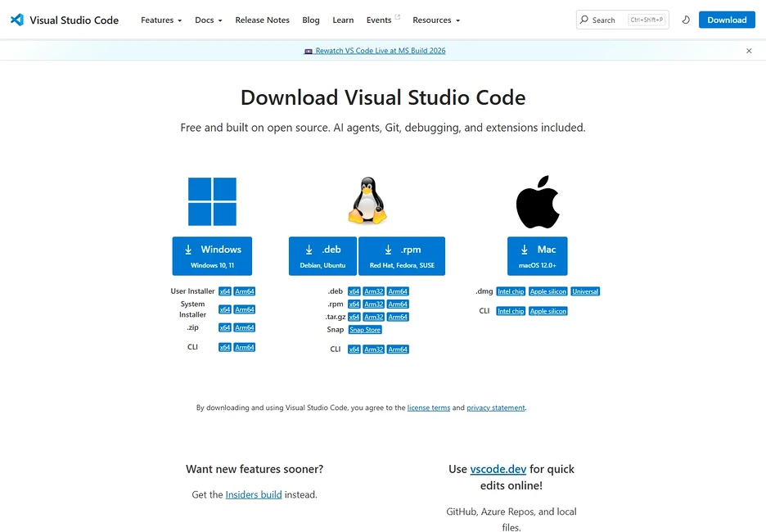Download Mac .dmg Universal
This screenshot has height=532, width=766.
[x=585, y=291]
